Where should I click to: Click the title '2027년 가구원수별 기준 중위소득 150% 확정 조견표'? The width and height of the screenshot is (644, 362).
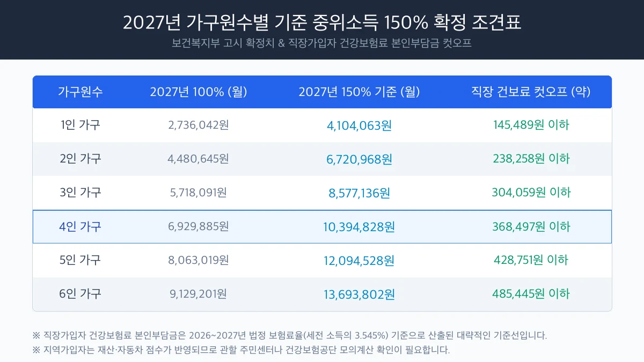[322, 23]
